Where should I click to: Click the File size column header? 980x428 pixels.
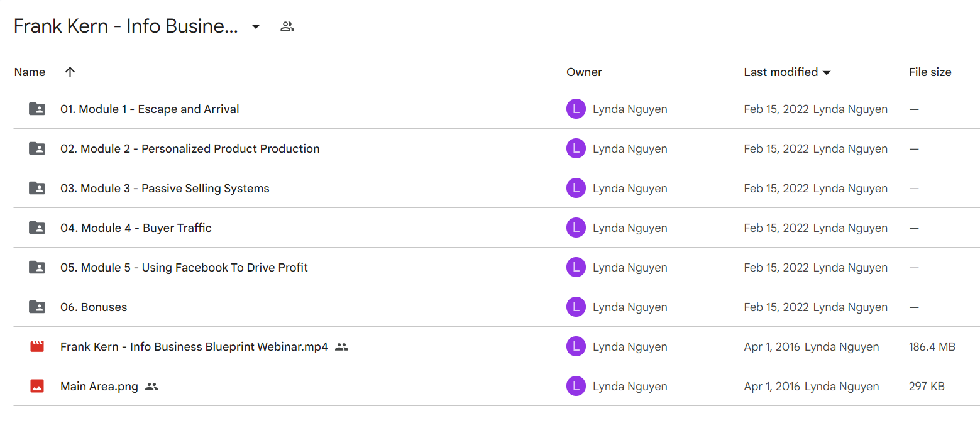tap(930, 72)
